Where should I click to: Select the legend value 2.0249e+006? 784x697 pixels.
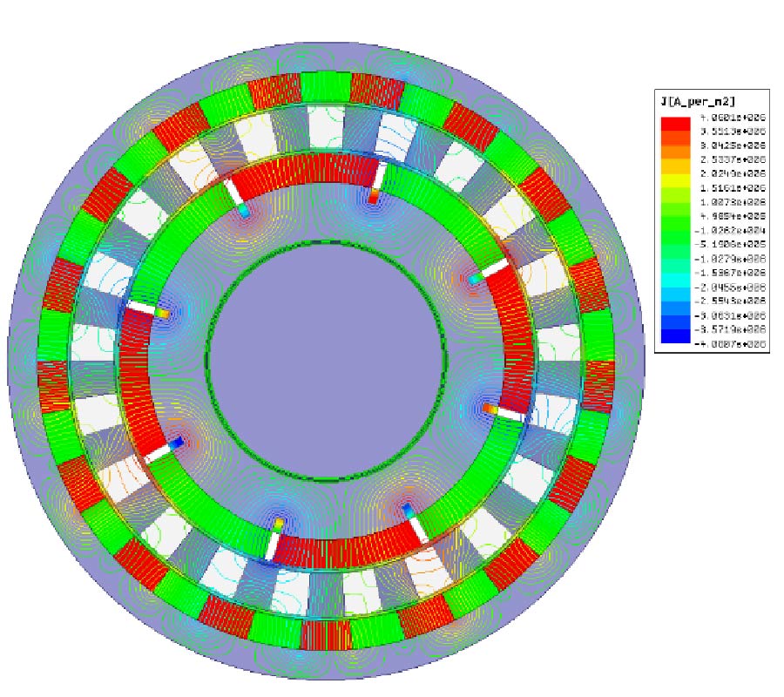[729, 175]
